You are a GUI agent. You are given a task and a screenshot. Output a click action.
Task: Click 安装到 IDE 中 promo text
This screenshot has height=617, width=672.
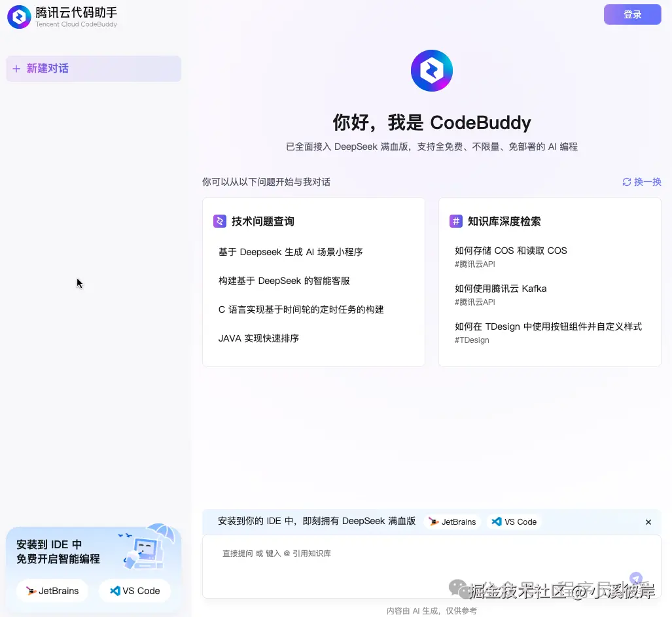[49, 544]
